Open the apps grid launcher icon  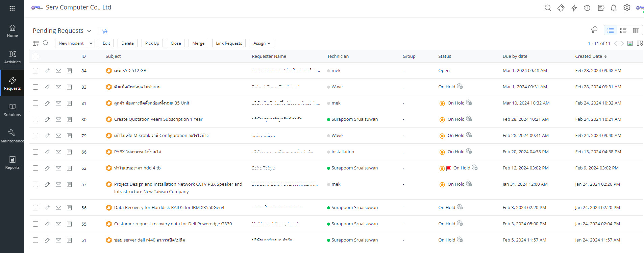point(12,8)
